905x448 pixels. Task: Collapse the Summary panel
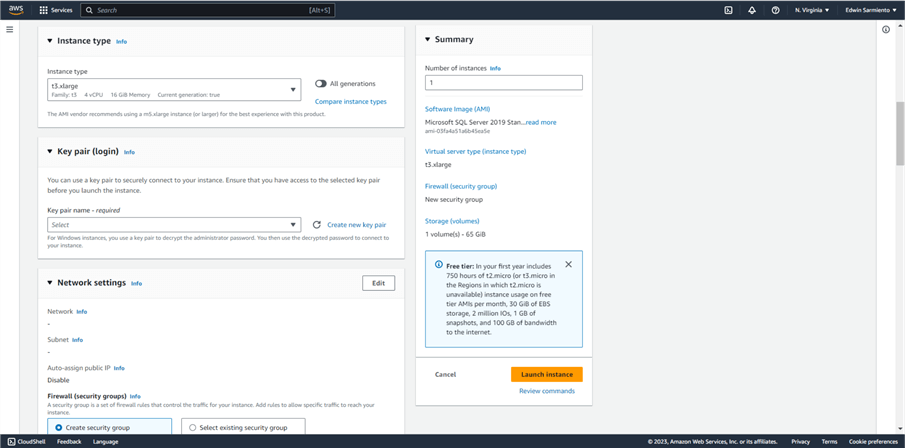click(428, 39)
